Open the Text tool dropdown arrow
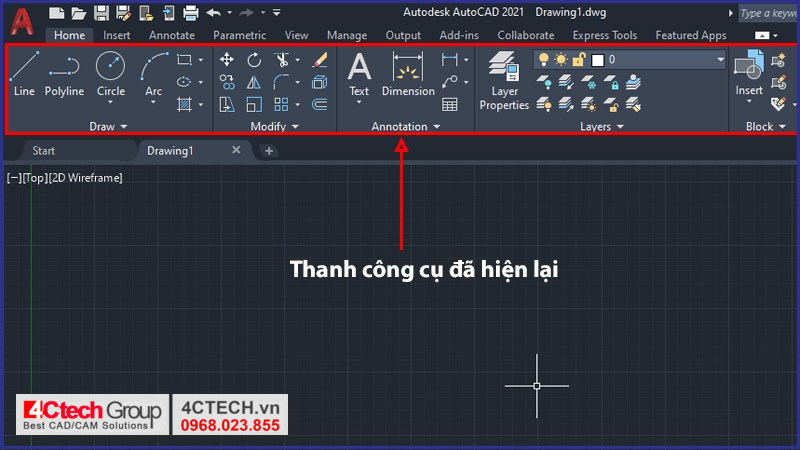 [359, 103]
